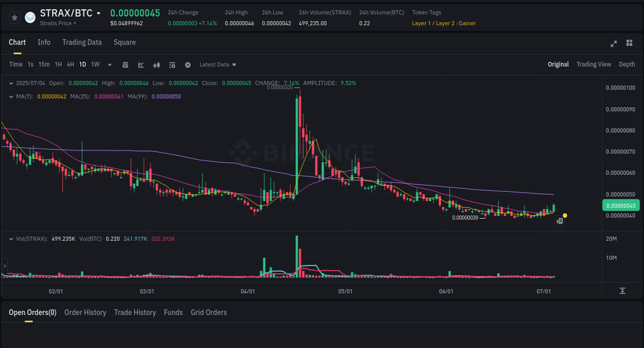Open chart settings gear icon
This screenshot has width=644, height=348.
(x=188, y=64)
